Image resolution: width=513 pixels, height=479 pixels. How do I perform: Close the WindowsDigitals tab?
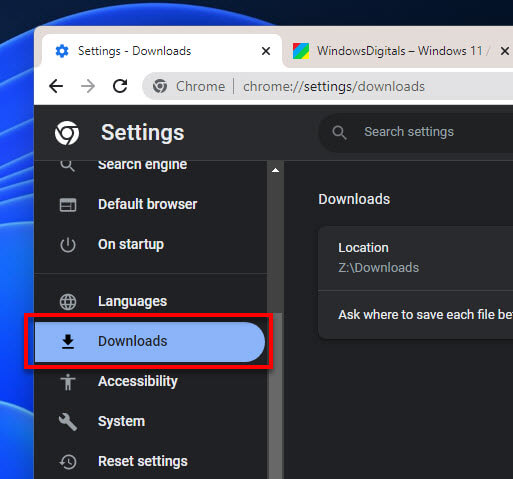[505, 51]
